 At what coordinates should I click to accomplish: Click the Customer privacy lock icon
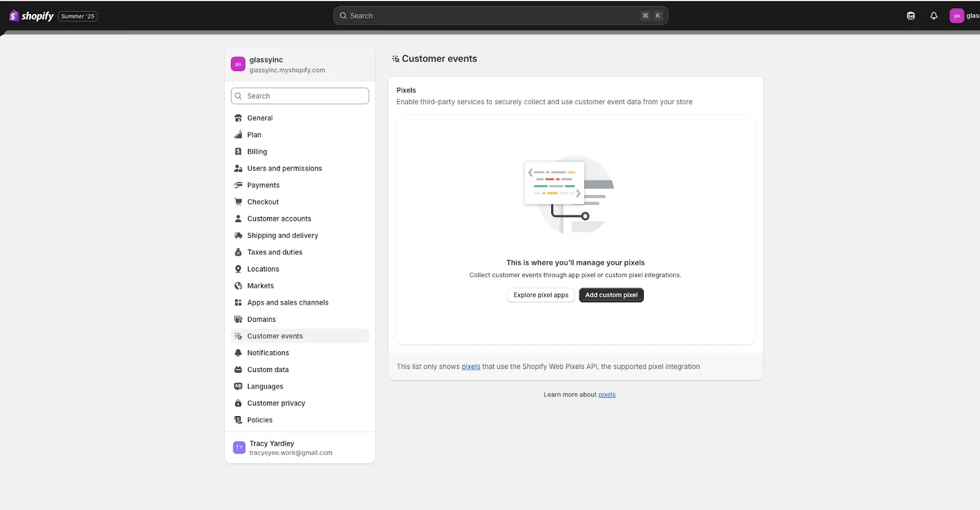click(x=238, y=403)
